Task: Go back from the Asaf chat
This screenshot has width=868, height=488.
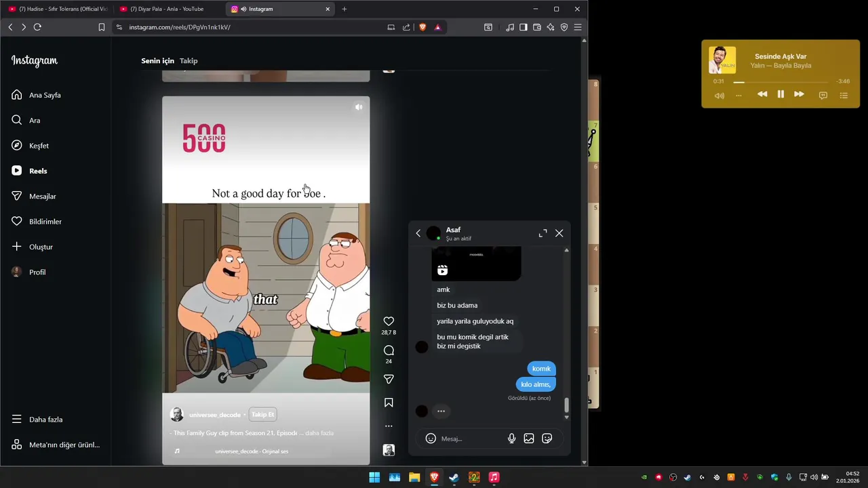Action: [418, 233]
